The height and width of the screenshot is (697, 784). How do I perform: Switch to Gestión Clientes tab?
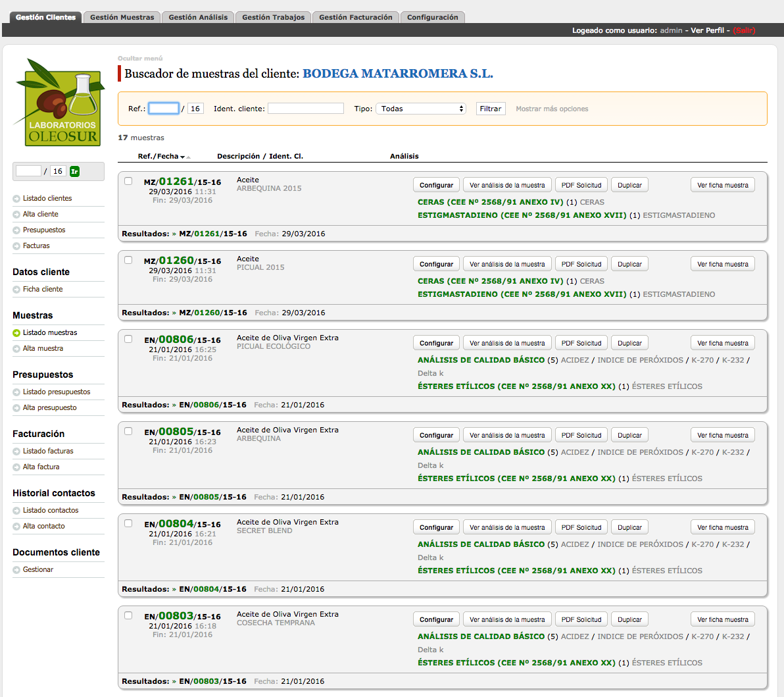[x=45, y=17]
